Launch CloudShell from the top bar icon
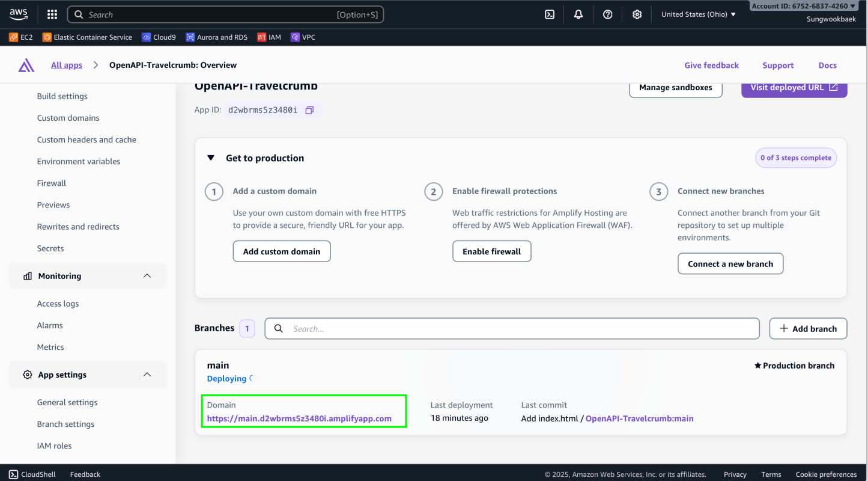868x481 pixels. tap(549, 14)
